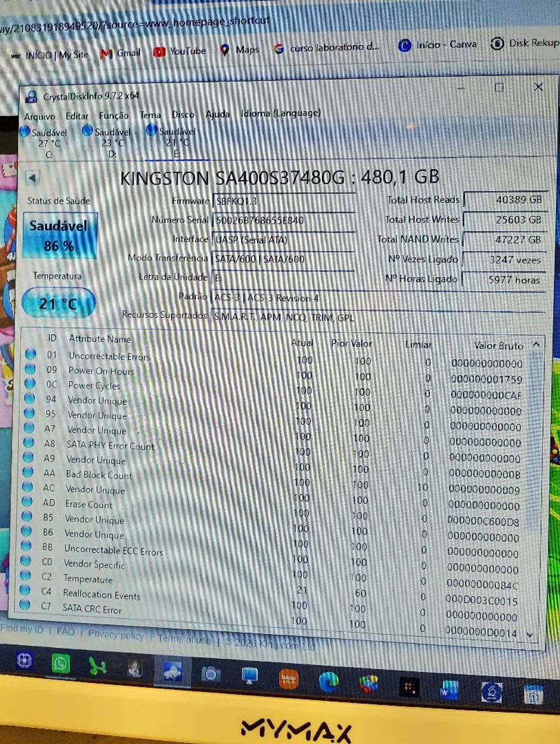Click status dot for SATA PHY Error Count
Image resolution: width=560 pixels, height=744 pixels.
[28, 443]
